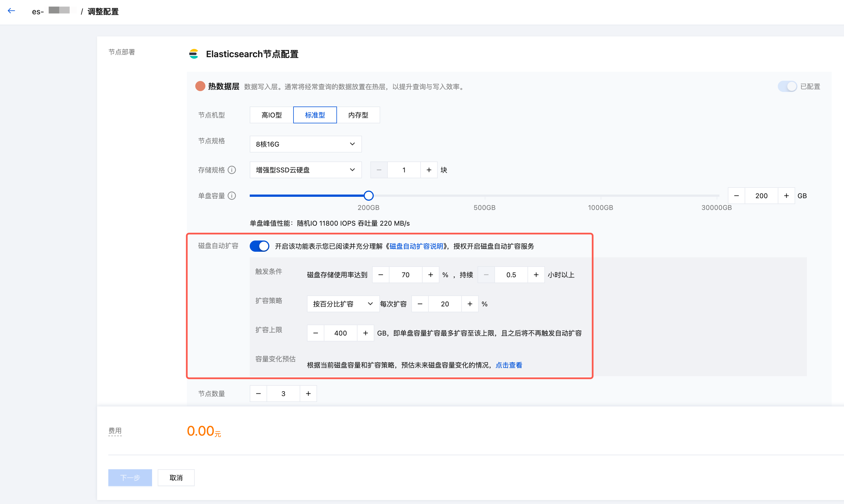Increase 扩容上限 value with plus
This screenshot has width=844, height=504.
[x=365, y=333]
